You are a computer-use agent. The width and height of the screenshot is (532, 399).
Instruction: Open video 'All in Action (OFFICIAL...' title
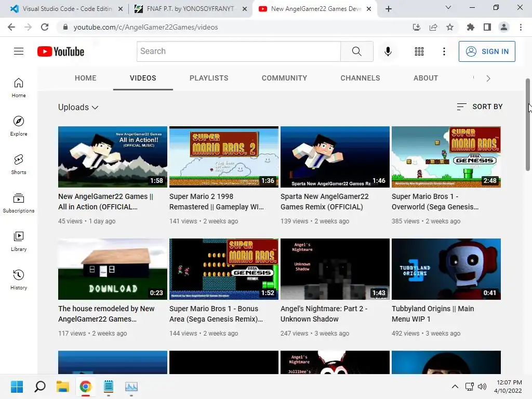coord(105,202)
